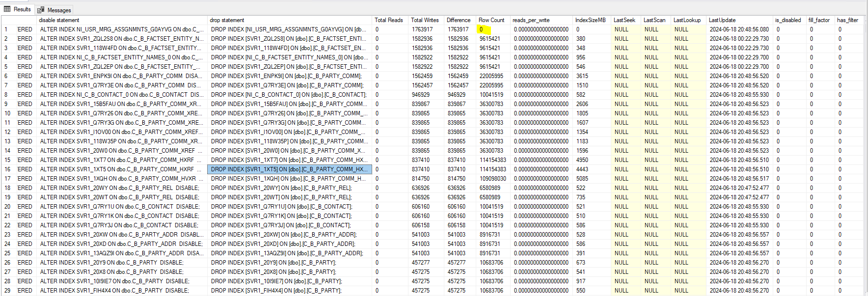Click DROP INDEX [SVR1_ENPK9I] cell
Screen dimensions: 868x296
point(290,76)
